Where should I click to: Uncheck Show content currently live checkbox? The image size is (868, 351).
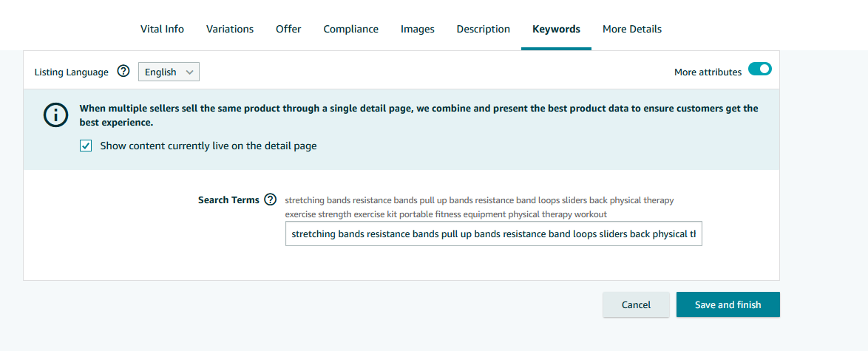[86, 146]
